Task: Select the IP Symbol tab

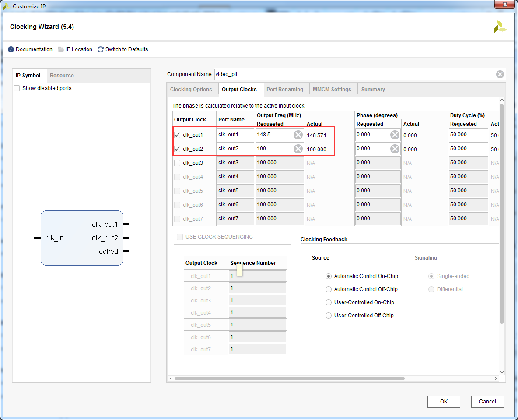Action: click(28, 76)
